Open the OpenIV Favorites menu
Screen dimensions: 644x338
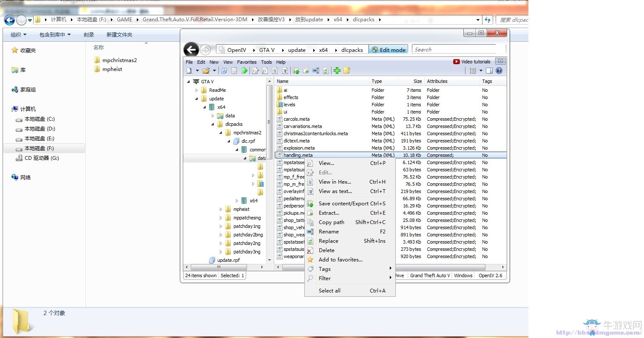click(247, 62)
